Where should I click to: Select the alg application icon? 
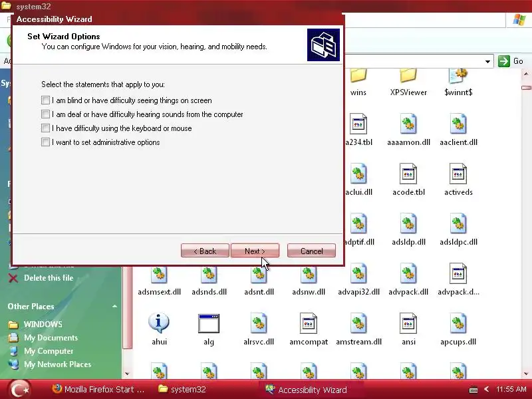click(x=209, y=323)
